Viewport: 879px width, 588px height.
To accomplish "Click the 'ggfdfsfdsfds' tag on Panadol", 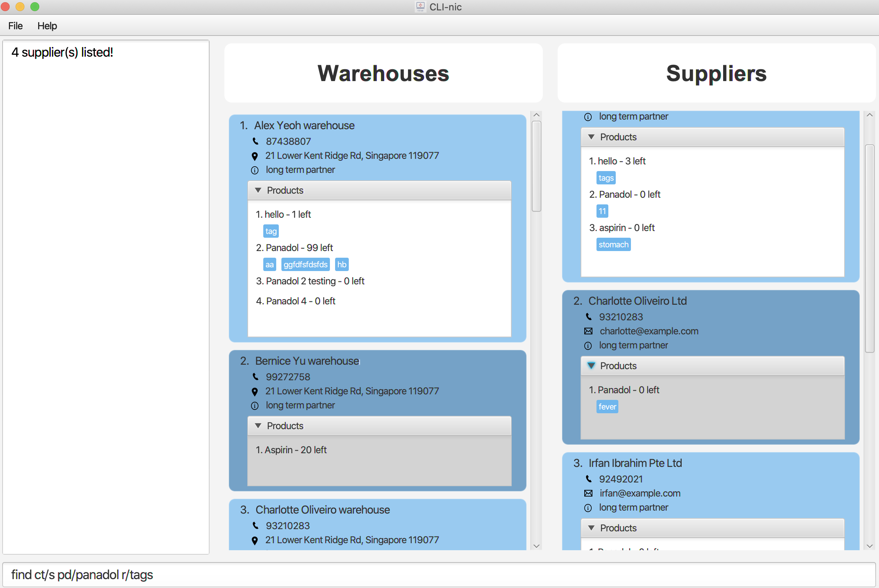I will [x=305, y=265].
